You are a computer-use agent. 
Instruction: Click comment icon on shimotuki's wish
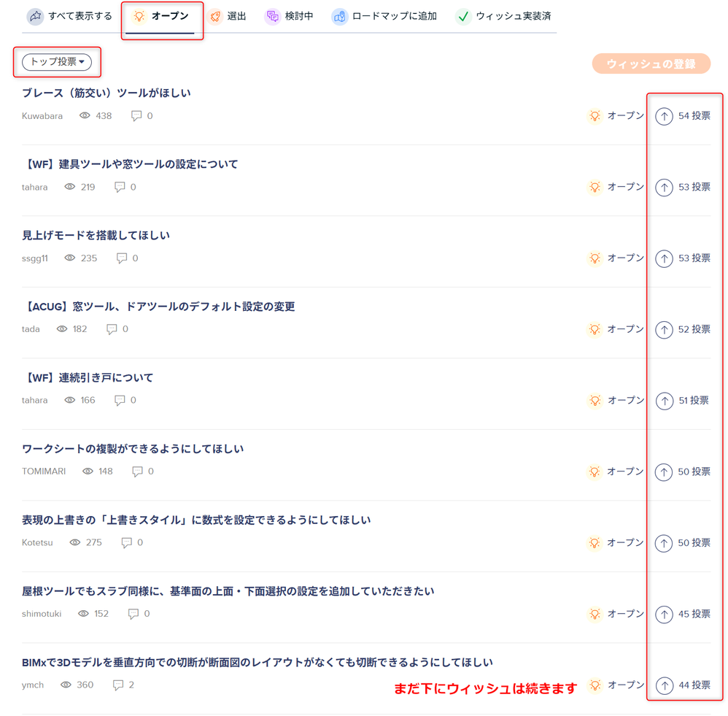pyautogui.click(x=133, y=614)
